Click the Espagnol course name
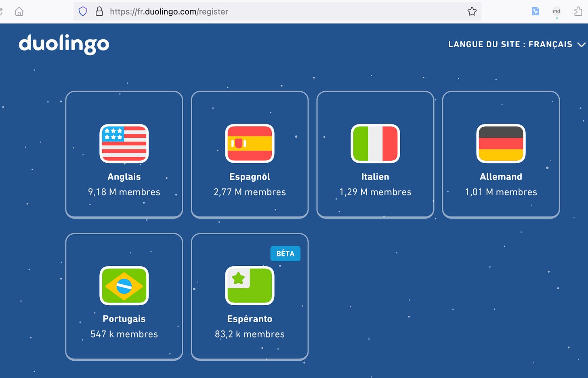This screenshot has width=588, height=378. point(250,176)
